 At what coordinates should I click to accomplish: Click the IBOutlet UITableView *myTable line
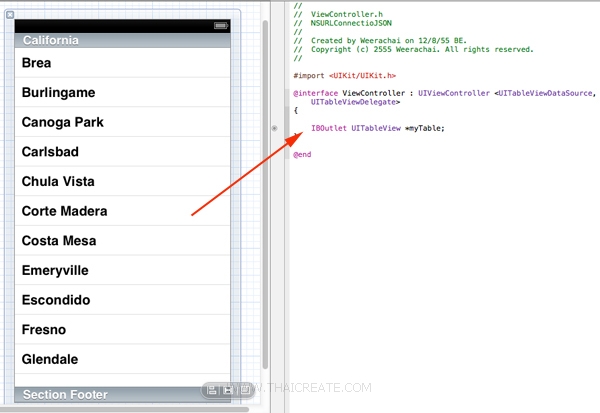click(x=378, y=128)
